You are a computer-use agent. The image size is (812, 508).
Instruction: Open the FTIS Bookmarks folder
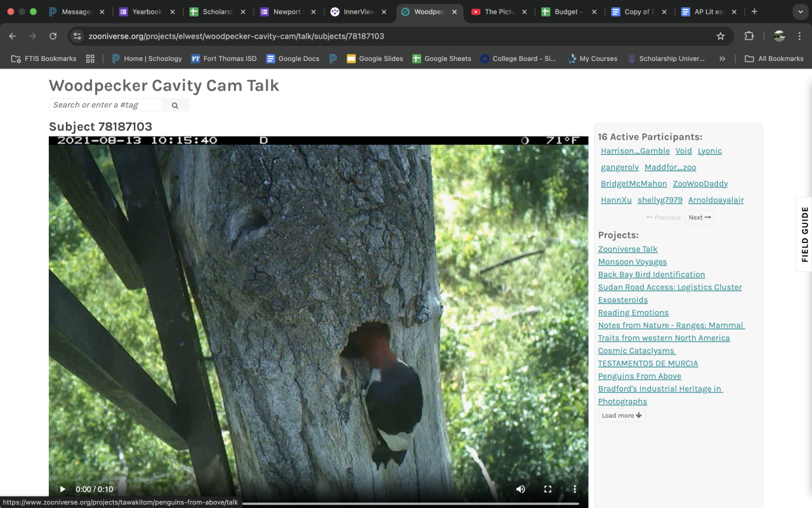click(x=44, y=58)
